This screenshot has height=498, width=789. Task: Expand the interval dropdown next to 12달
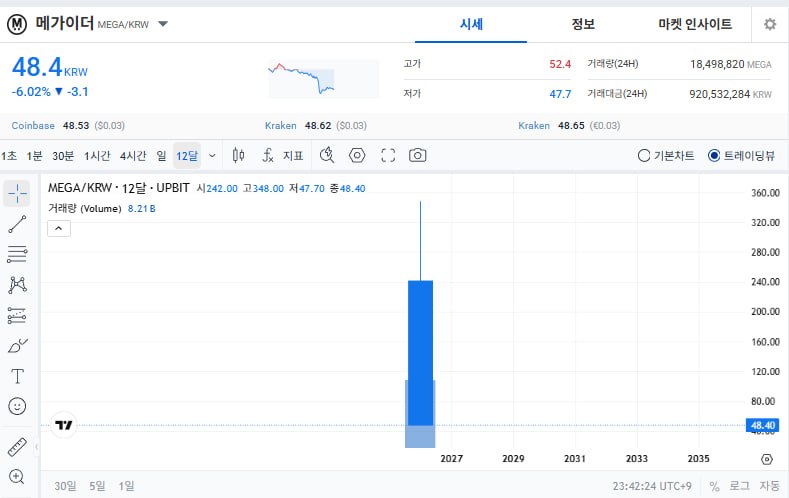click(x=212, y=155)
